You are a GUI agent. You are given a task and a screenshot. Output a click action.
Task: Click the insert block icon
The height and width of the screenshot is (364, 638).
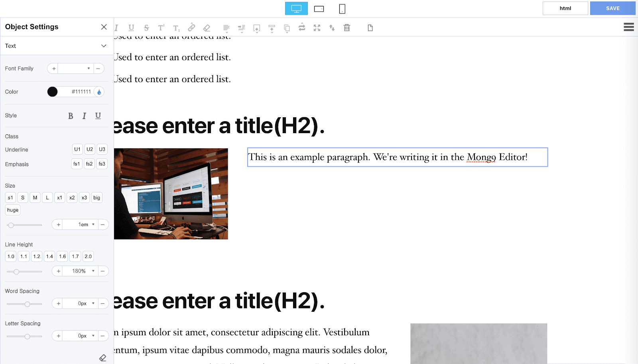[x=257, y=28]
